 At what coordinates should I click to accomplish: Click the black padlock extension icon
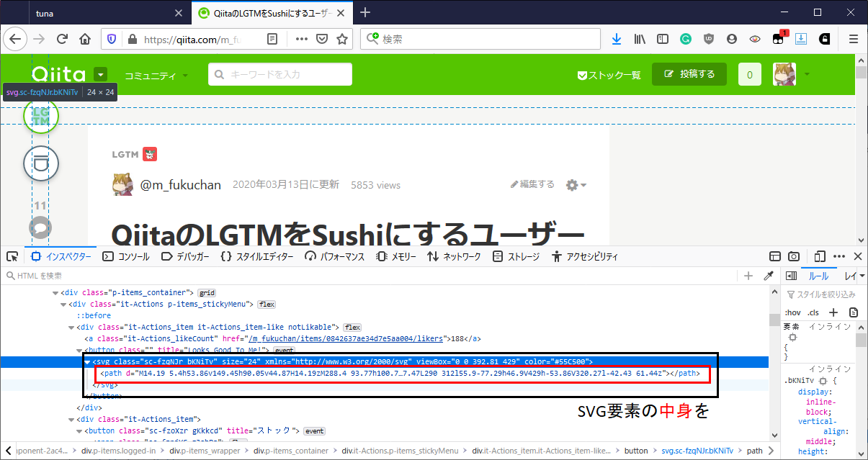click(825, 39)
